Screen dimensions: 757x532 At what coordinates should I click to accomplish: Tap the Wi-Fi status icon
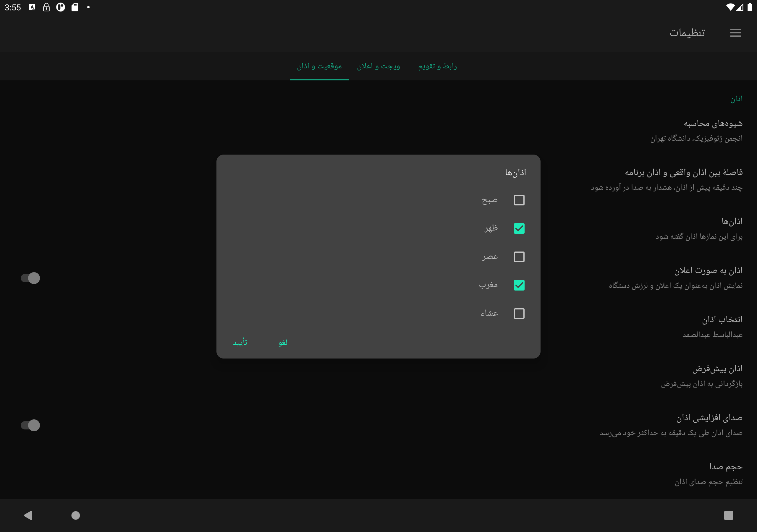pyautogui.click(x=730, y=7)
